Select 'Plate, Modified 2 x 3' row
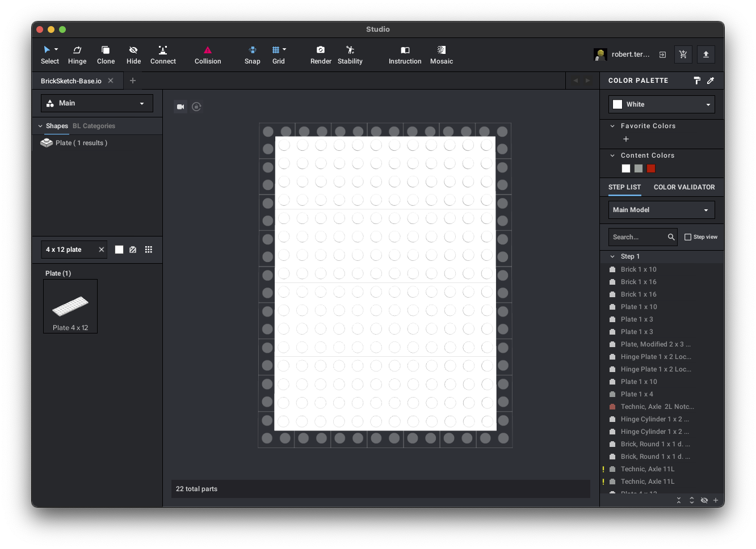The height and width of the screenshot is (549, 756). coord(662,344)
